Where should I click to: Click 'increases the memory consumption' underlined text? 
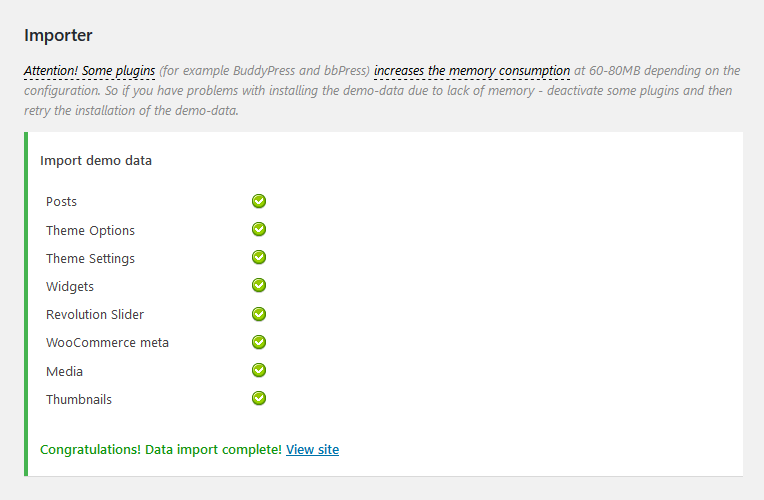[x=472, y=71]
